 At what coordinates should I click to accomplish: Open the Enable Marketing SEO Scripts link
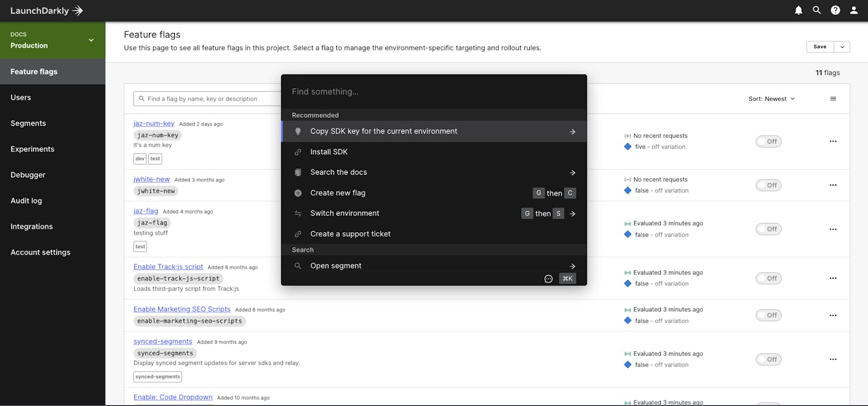point(182,309)
